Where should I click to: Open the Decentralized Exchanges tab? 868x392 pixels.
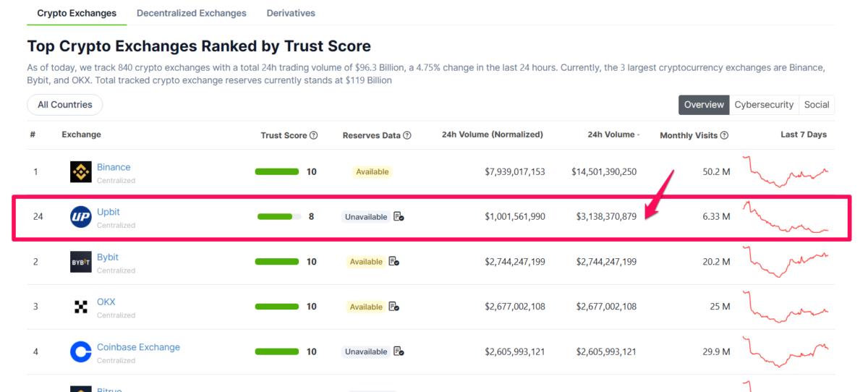click(x=192, y=13)
